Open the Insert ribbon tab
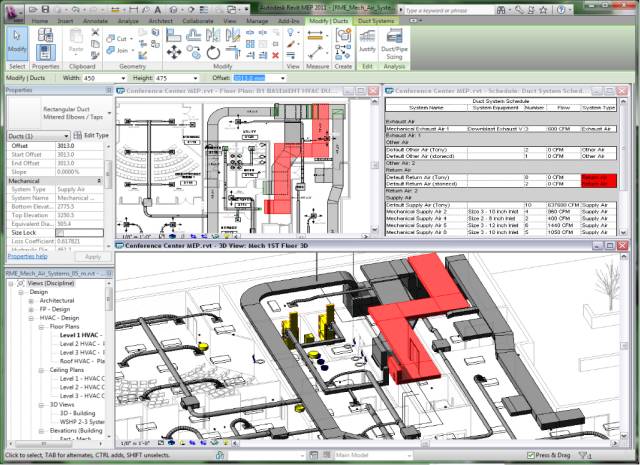Image resolution: width=640 pixels, height=465 pixels. 65,21
